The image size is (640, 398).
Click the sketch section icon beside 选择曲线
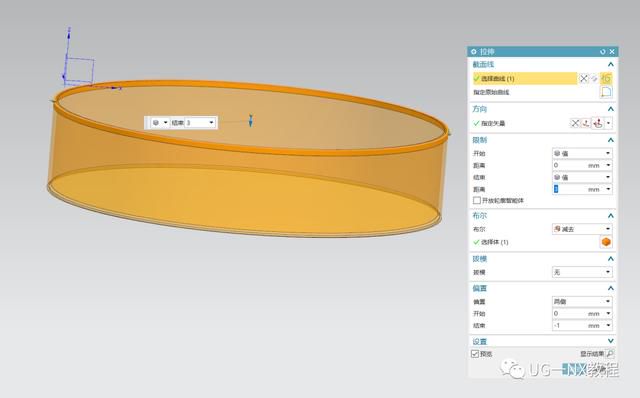coord(606,78)
